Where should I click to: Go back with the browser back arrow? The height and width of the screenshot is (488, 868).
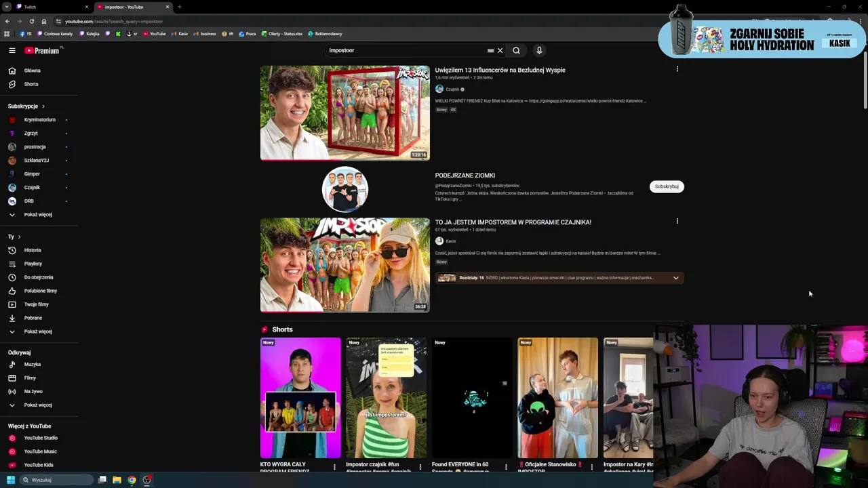pyautogui.click(x=7, y=21)
